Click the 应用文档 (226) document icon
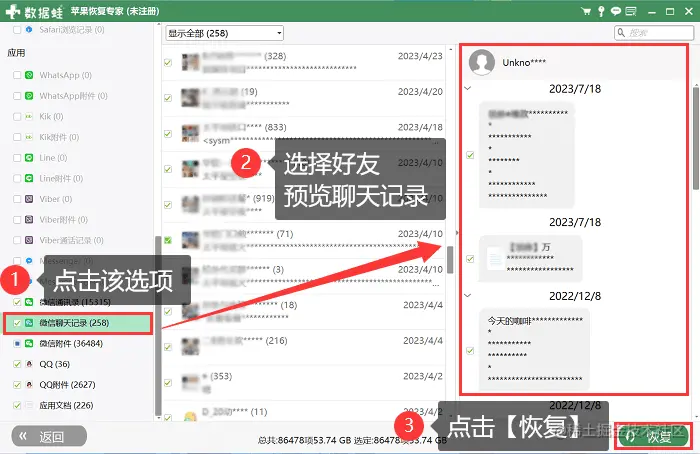Image resolution: width=700 pixels, height=454 pixels. point(29,405)
